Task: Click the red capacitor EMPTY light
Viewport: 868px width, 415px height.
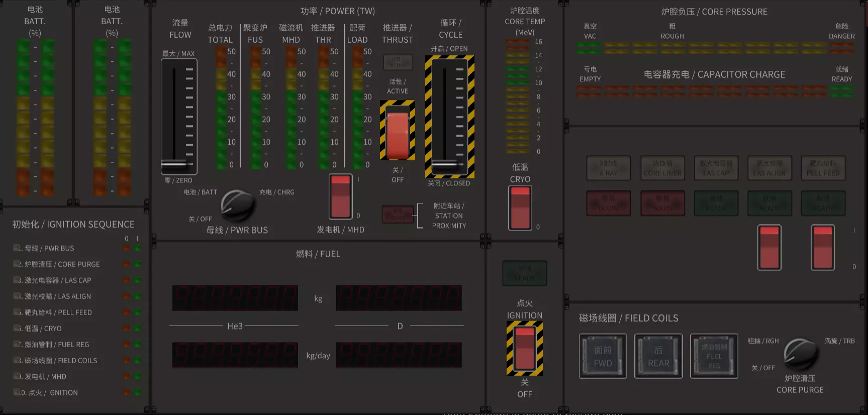Action: pos(589,91)
